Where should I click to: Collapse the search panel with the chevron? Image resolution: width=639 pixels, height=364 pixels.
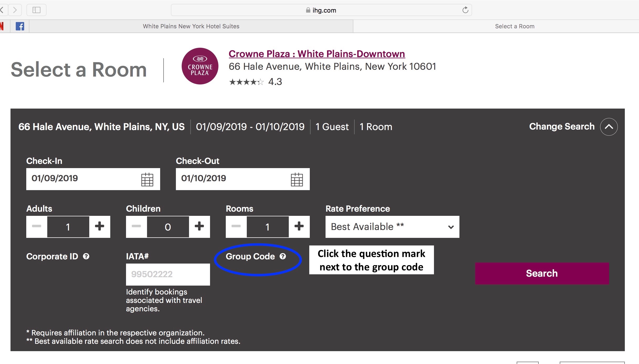pos(609,127)
